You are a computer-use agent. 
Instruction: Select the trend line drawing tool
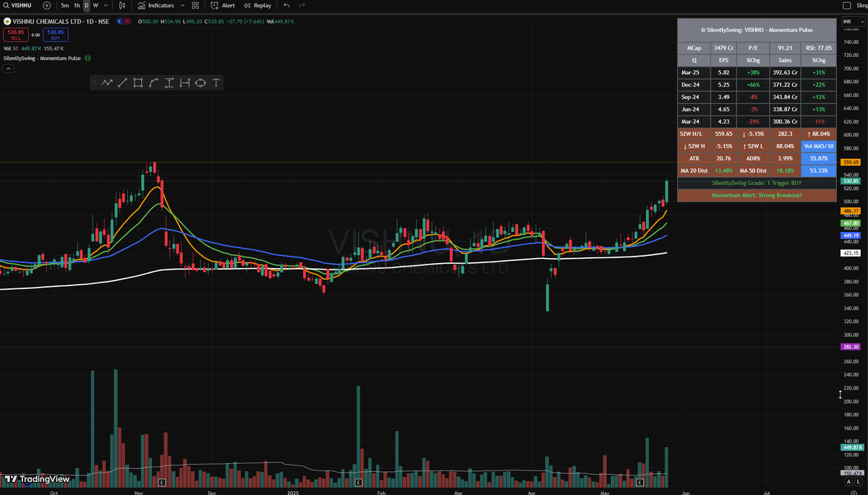(x=122, y=83)
